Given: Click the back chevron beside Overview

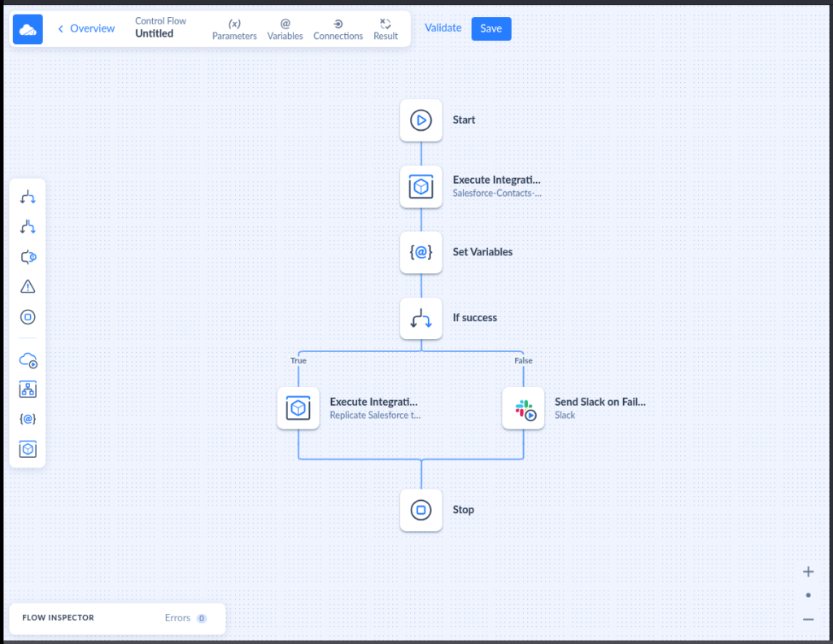Looking at the screenshot, I should pos(60,28).
